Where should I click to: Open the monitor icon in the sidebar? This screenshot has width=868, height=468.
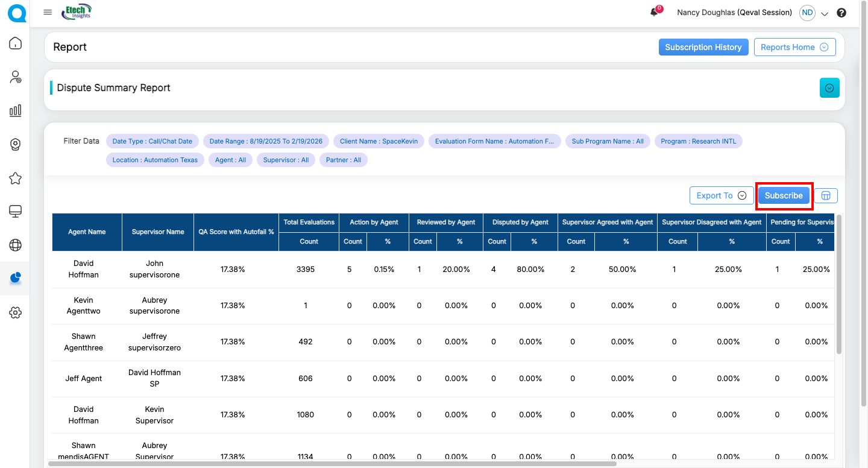coord(16,211)
